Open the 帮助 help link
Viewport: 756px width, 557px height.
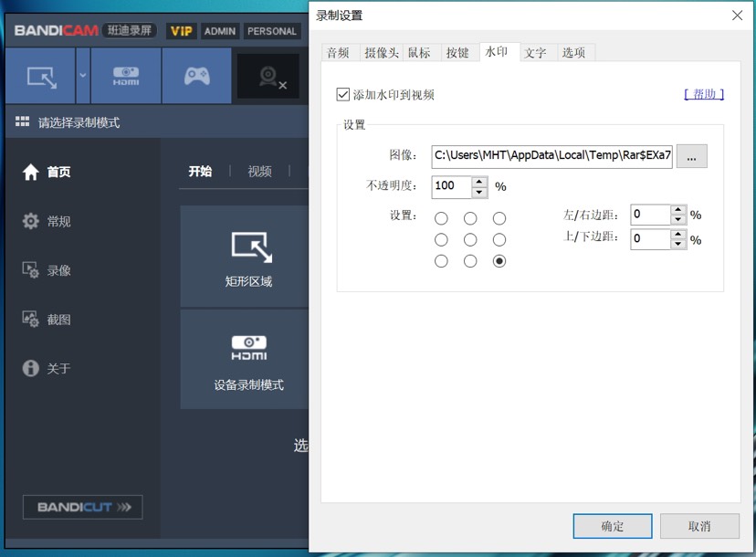point(704,94)
